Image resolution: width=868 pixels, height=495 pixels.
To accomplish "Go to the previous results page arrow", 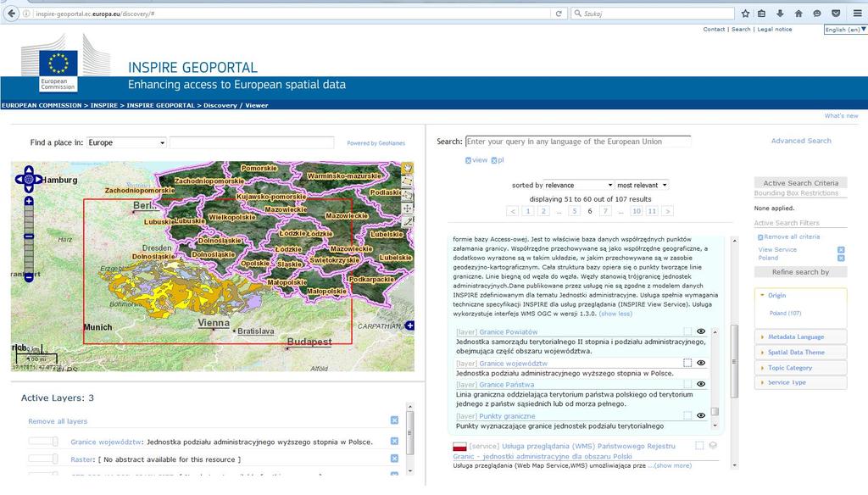I will tap(513, 211).
